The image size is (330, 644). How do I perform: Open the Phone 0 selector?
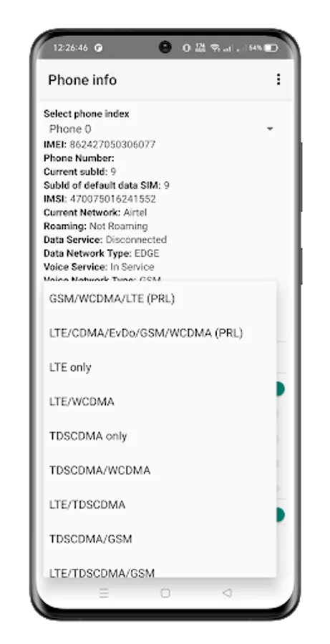tap(160, 130)
